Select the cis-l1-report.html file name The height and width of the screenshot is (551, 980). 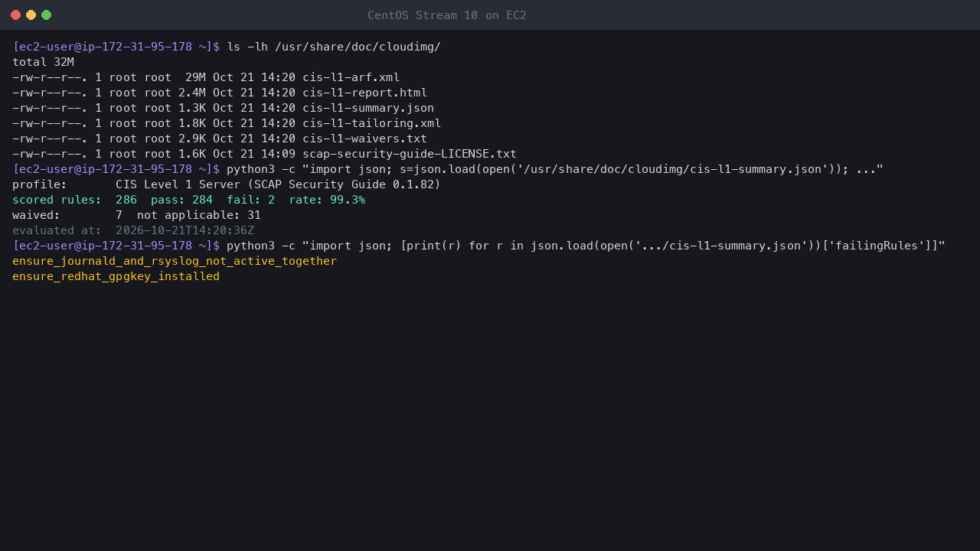tap(365, 93)
